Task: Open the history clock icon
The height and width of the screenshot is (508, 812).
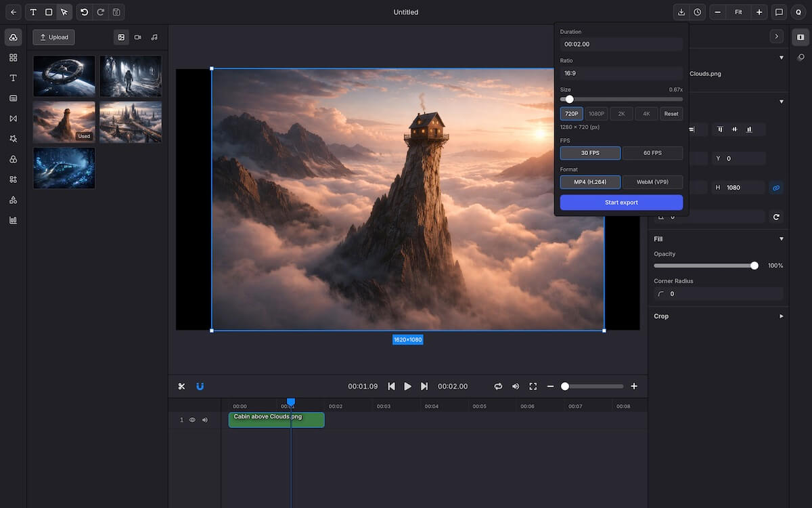Action: coord(697,12)
